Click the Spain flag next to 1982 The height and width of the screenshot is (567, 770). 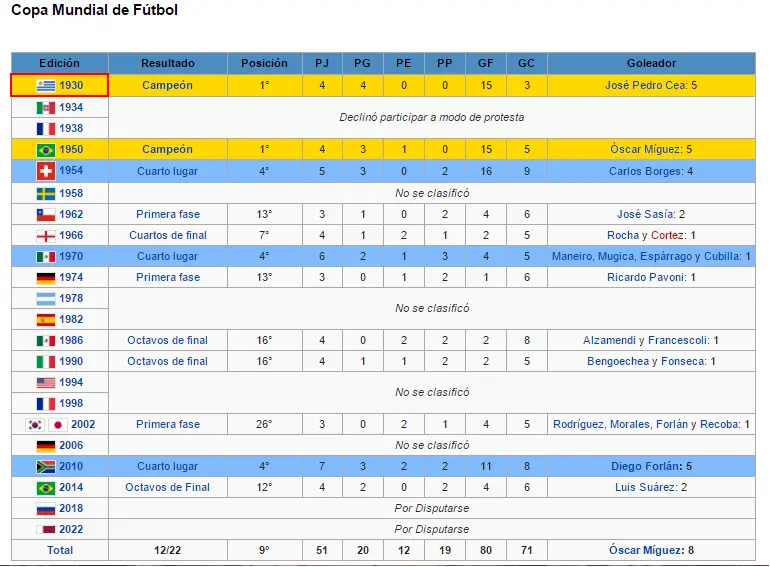point(46,320)
